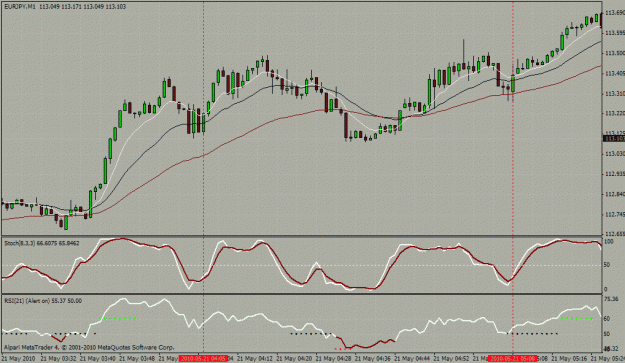Click the 113.220 price axis label

click(x=615, y=114)
